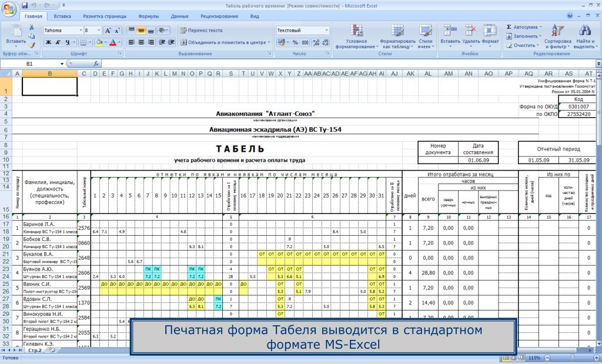
Task: Toggle middle vertical alignment
Action: [141, 31]
